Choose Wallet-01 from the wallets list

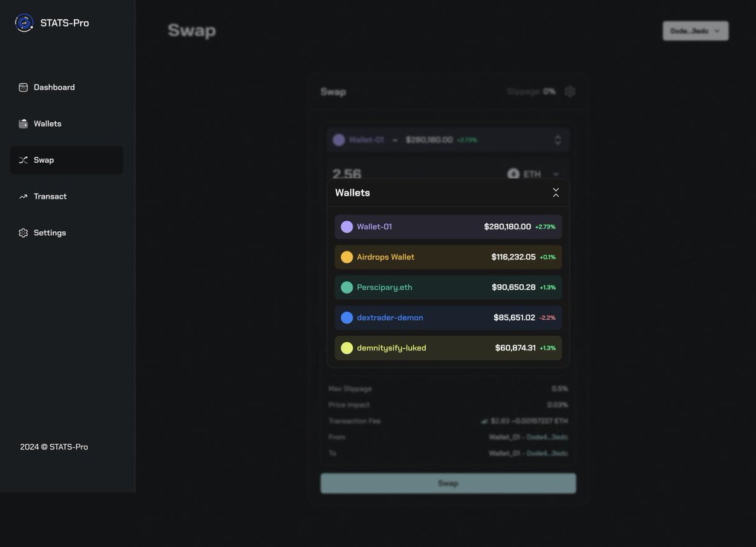[x=448, y=227]
